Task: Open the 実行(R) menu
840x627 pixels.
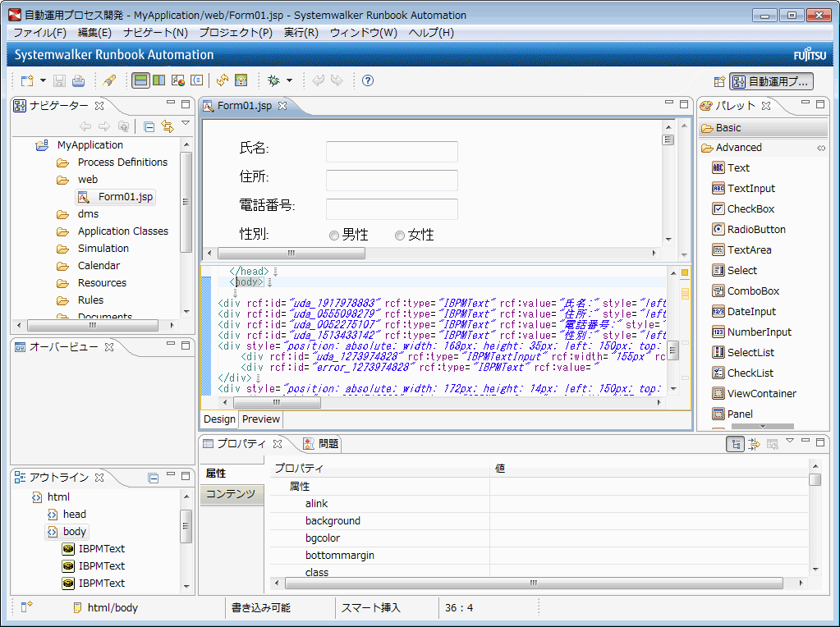Action: coord(301,33)
